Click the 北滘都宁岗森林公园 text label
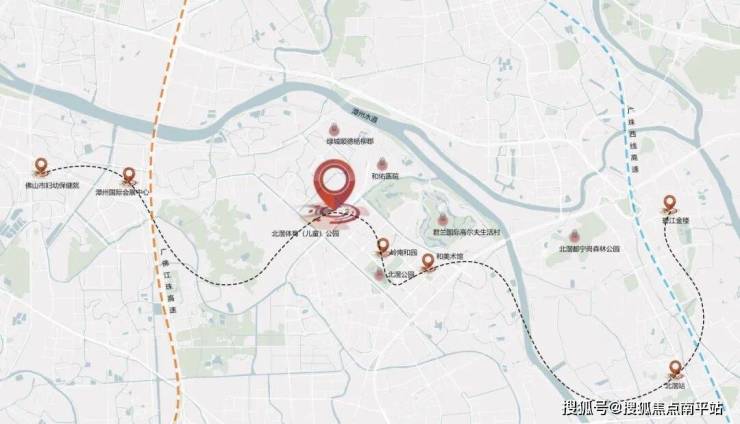 (589, 249)
